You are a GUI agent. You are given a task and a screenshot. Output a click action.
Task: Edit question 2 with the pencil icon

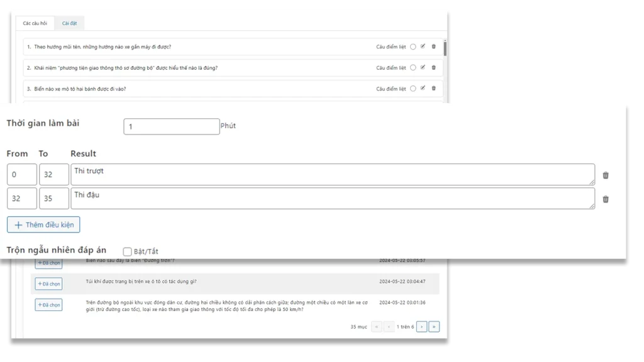[x=423, y=67]
